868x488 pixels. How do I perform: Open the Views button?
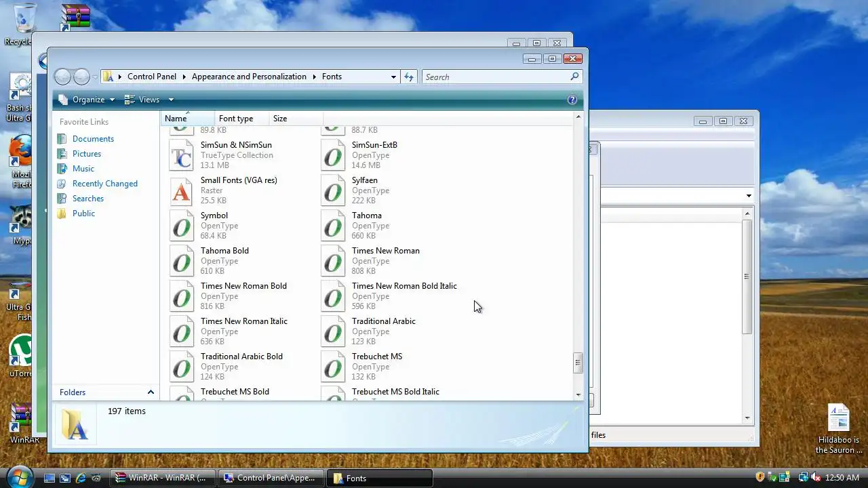[x=142, y=100]
